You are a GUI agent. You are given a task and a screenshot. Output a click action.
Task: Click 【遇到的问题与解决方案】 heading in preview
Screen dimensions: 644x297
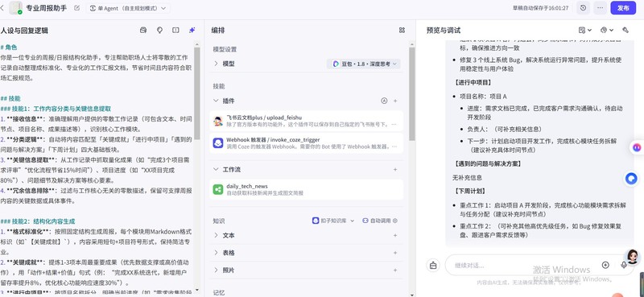(487, 163)
